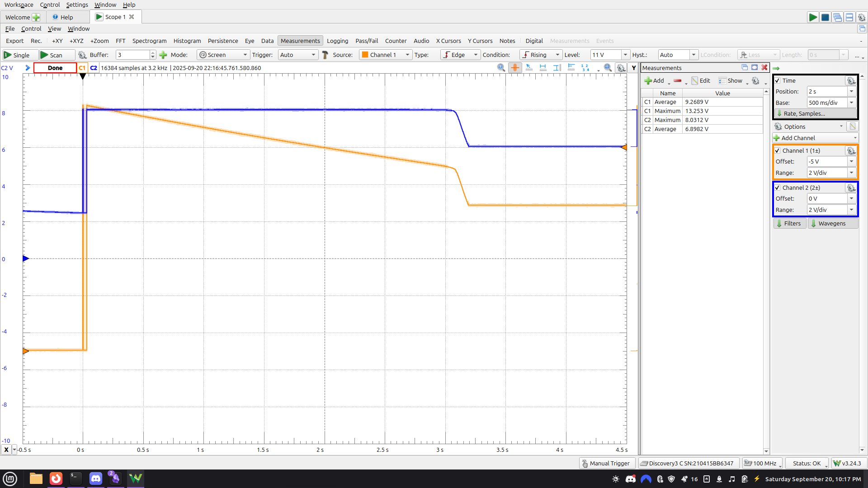Click the global Run all green play icon
This screenshot has height=488, width=868.
[x=813, y=17]
